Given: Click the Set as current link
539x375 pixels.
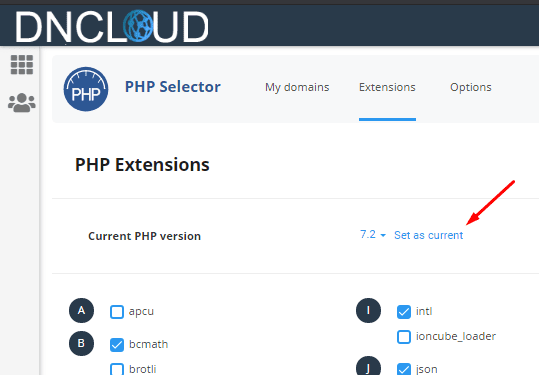Looking at the screenshot, I should tap(428, 235).
